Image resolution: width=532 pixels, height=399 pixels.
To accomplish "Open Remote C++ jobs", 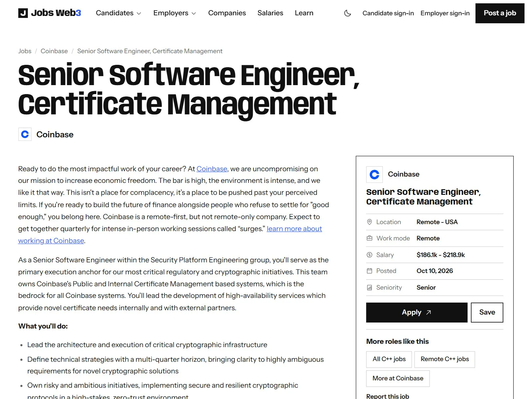I will 445,359.
